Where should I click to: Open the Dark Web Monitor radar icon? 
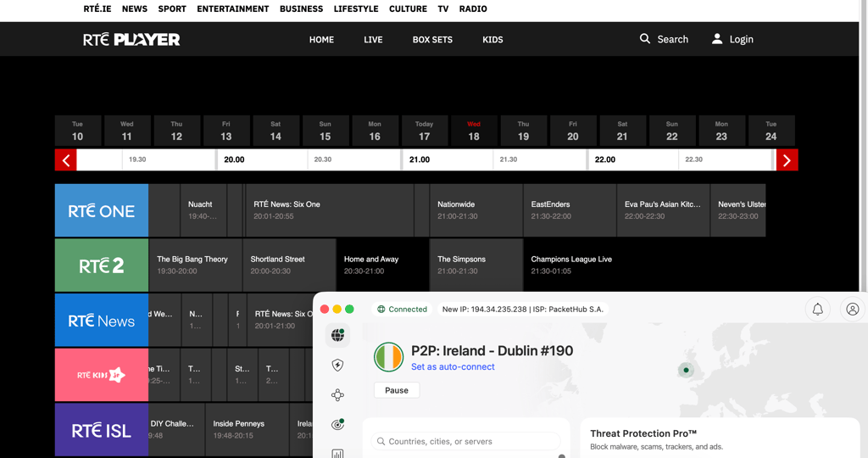(337, 424)
